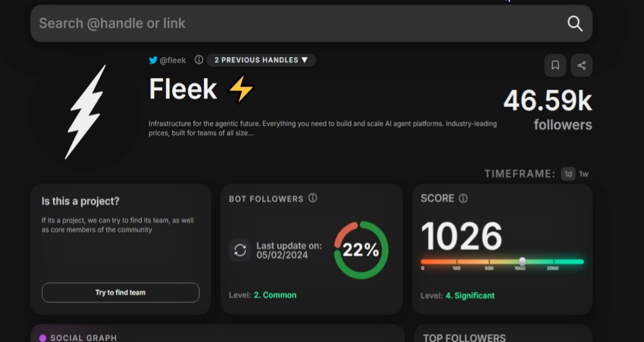Click the Fleek lightning bolt avatar
Viewport: 644px width, 342px height.
click(x=85, y=112)
